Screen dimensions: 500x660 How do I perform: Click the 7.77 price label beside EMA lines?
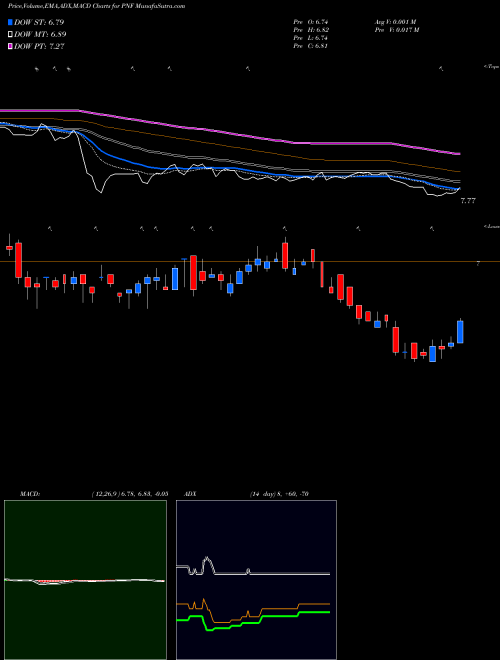(x=468, y=201)
